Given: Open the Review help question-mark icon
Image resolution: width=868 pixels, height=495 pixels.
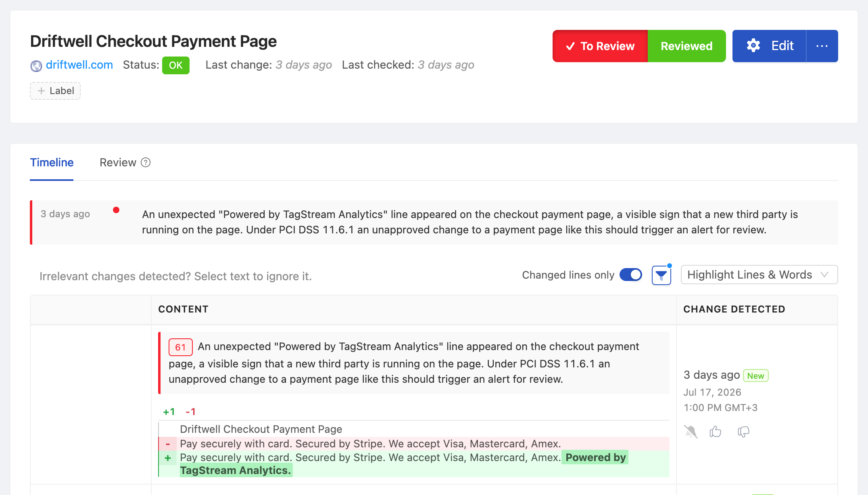Looking at the screenshot, I should (x=146, y=162).
